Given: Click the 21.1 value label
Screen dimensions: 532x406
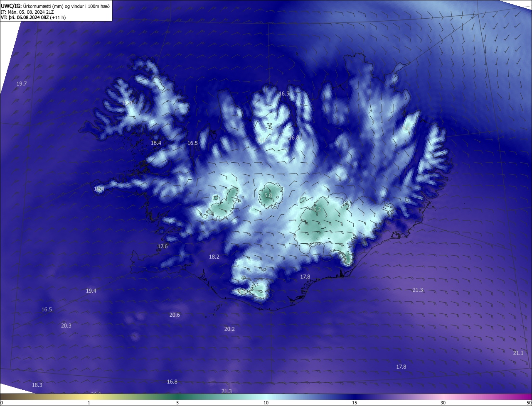Looking at the screenshot, I should point(518,353).
